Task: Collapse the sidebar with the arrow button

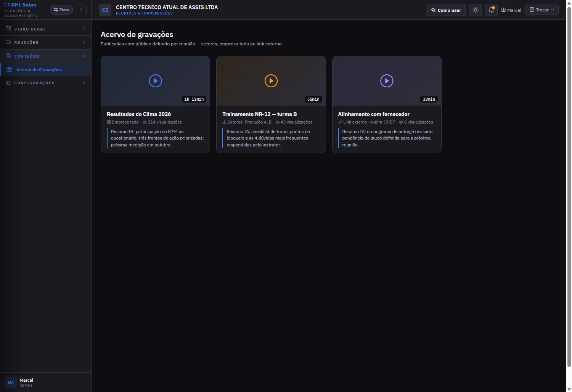Action: tap(81, 10)
